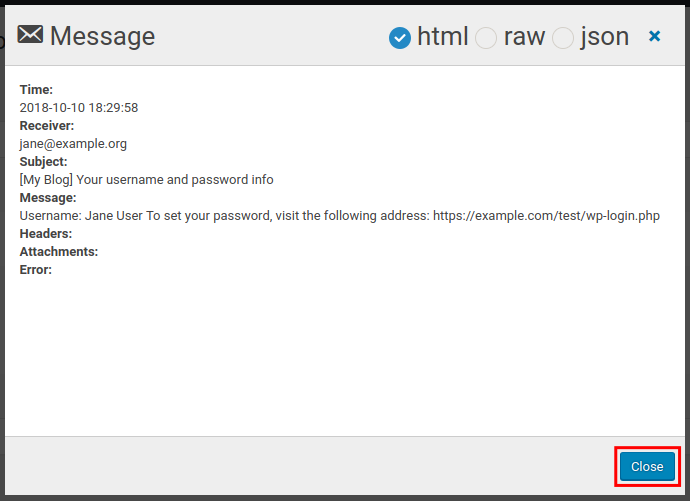Click the Time field label
The width and height of the screenshot is (690, 501).
tap(36, 89)
